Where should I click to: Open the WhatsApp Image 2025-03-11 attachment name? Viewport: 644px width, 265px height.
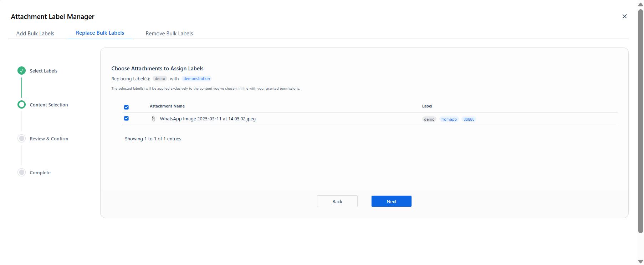208,119
